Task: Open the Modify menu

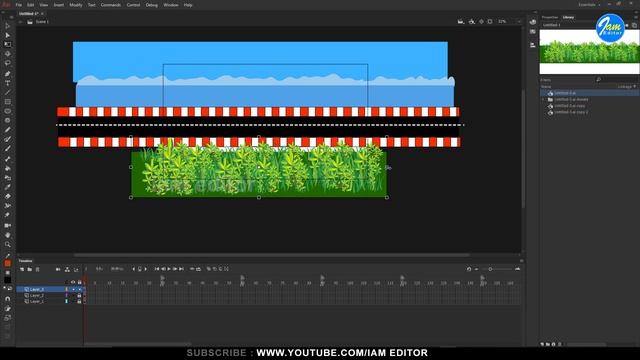Action: coord(76,5)
